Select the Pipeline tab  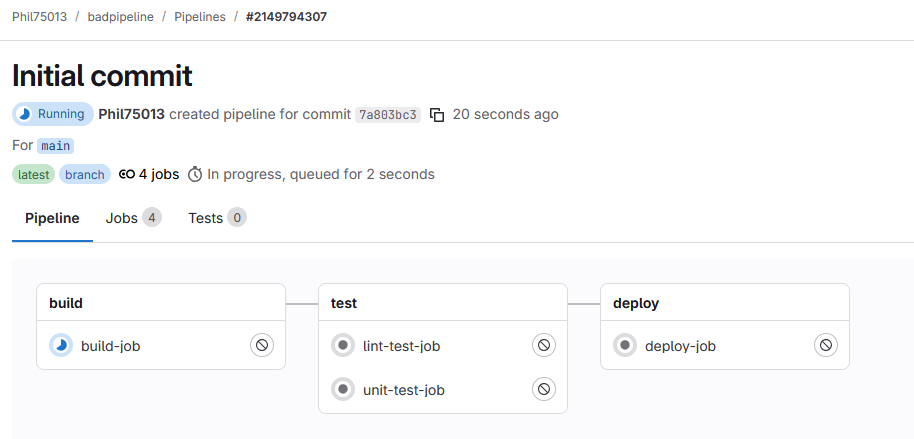point(52,218)
